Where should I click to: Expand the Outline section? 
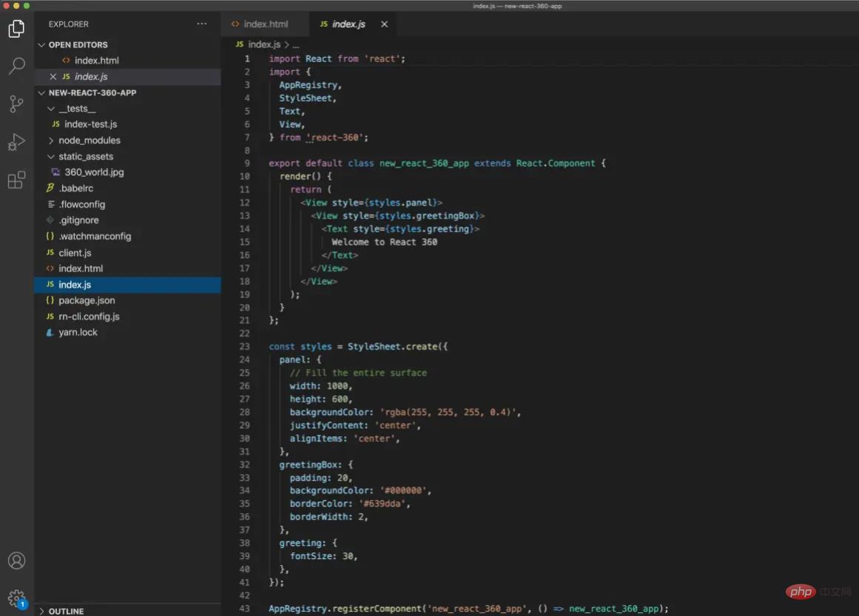pyautogui.click(x=66, y=611)
